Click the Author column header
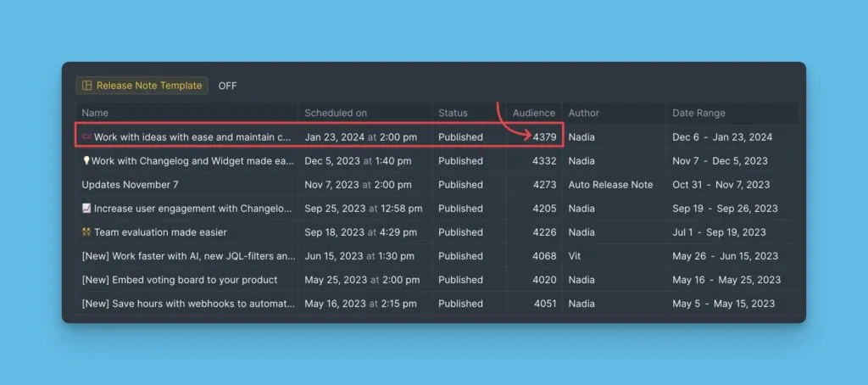868x385 pixels. (x=583, y=113)
